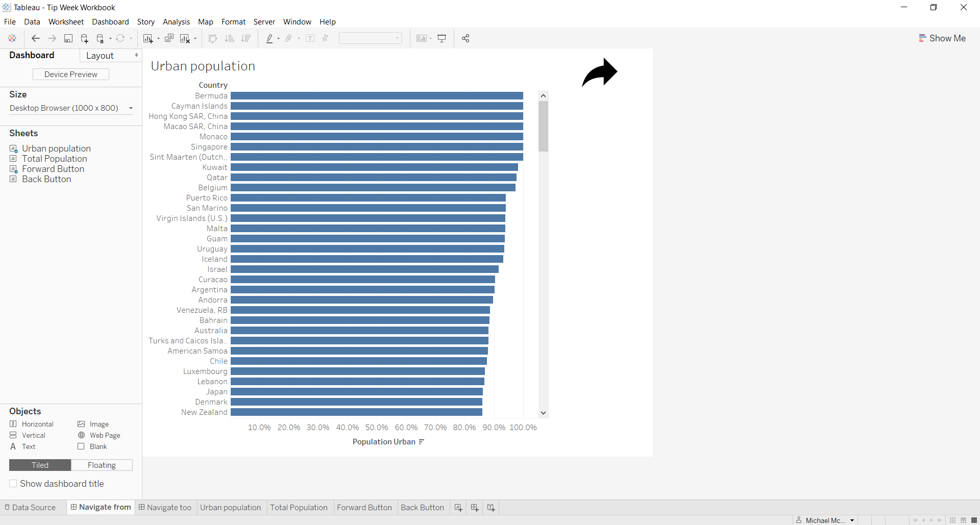Open the dashboard Size dropdown

(x=71, y=108)
